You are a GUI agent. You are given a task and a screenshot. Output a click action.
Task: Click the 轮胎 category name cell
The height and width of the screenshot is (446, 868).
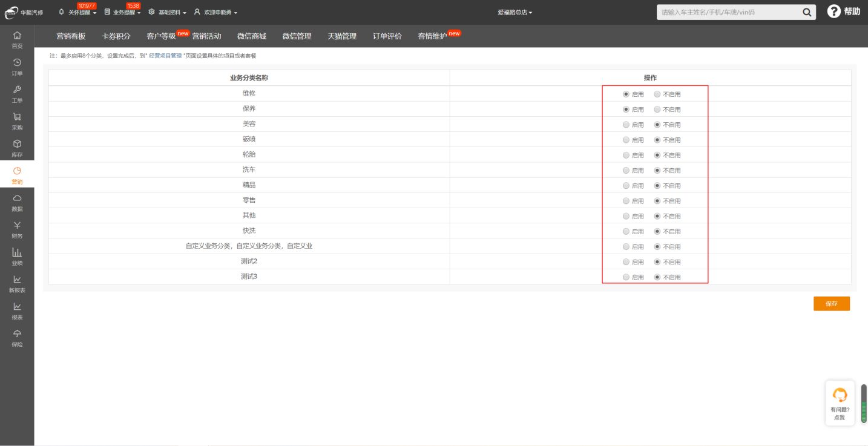(x=249, y=154)
